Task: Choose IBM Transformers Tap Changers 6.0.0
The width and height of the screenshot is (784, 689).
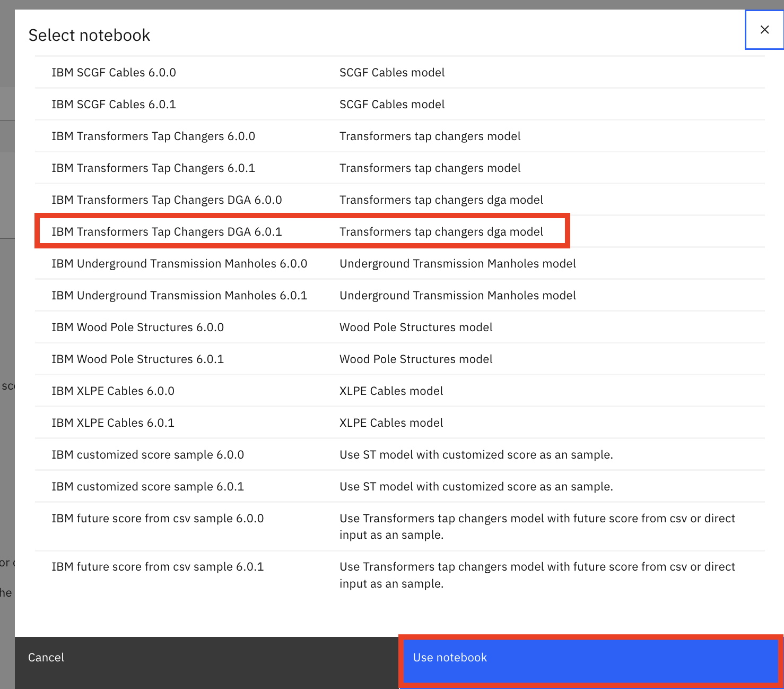Action: pos(400,136)
